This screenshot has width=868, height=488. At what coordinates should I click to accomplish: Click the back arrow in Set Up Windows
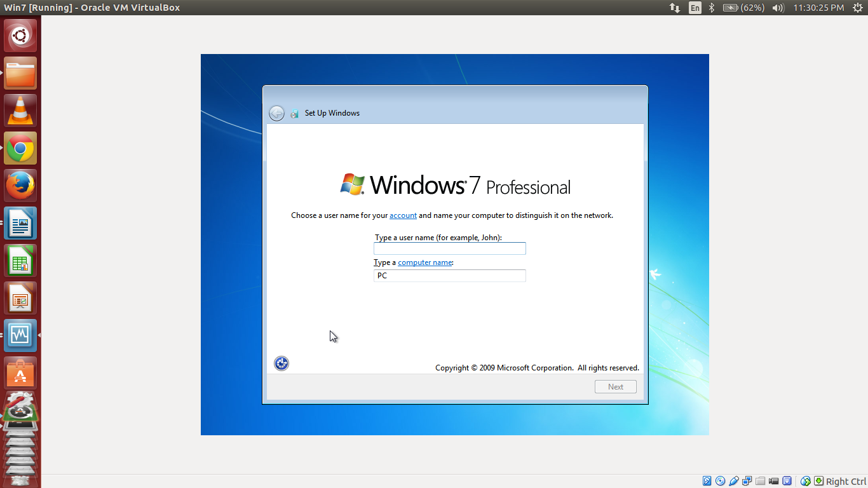276,113
